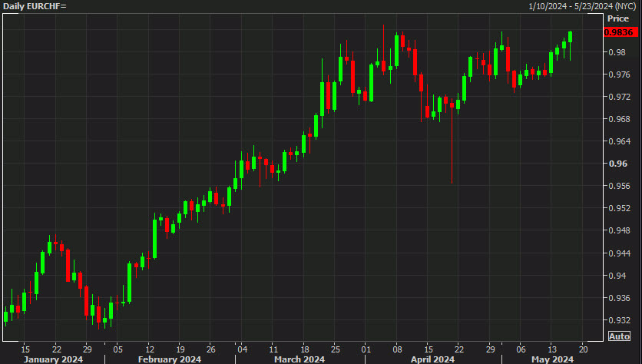This screenshot has height=364, width=642.
Task: Click the 04 date tick above March
Action: click(240, 346)
